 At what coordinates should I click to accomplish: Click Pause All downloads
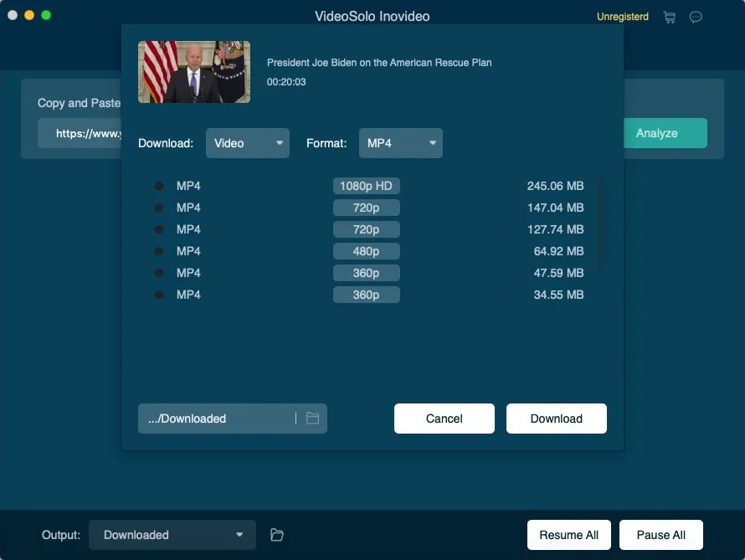tap(660, 534)
